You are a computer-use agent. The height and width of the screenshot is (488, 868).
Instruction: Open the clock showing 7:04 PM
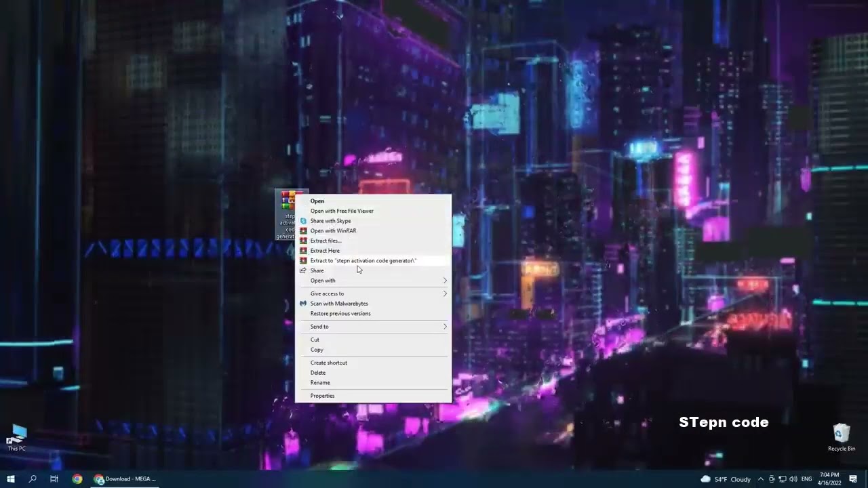point(829,479)
